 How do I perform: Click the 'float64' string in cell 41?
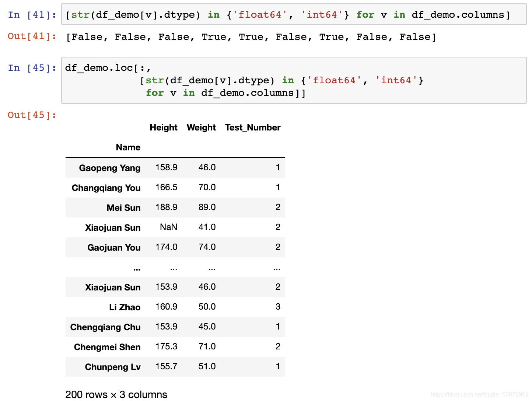click(260, 15)
